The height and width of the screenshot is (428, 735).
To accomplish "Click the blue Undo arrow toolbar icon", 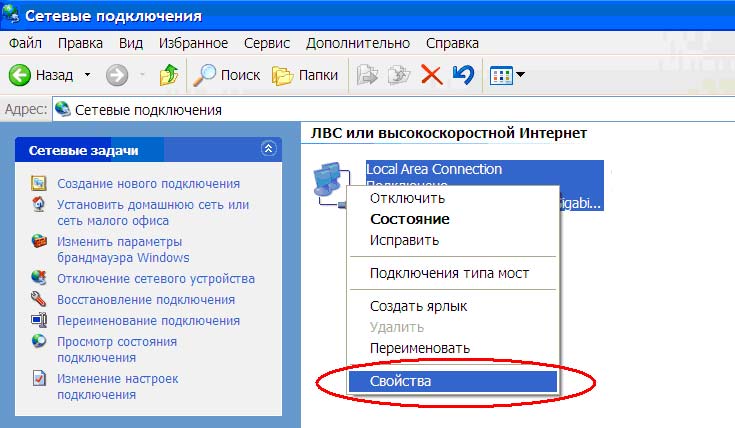I will tap(462, 75).
